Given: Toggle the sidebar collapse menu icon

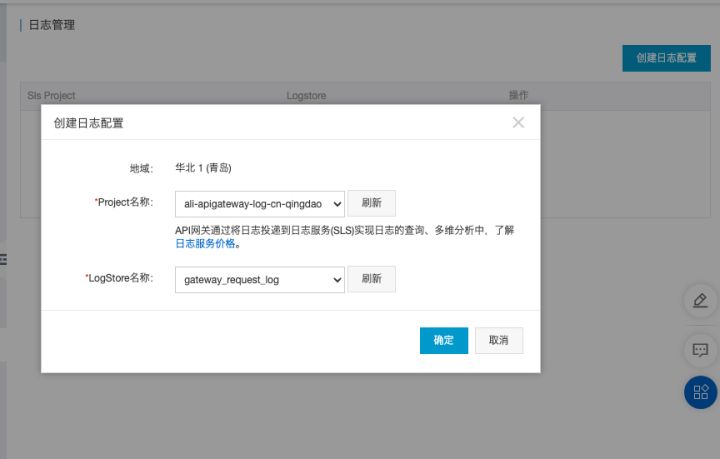Looking at the screenshot, I should click(3, 260).
